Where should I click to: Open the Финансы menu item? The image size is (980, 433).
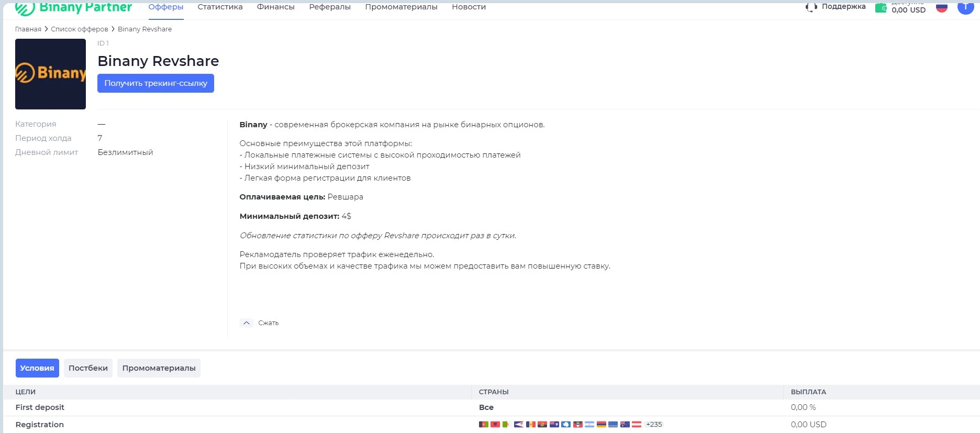click(276, 7)
